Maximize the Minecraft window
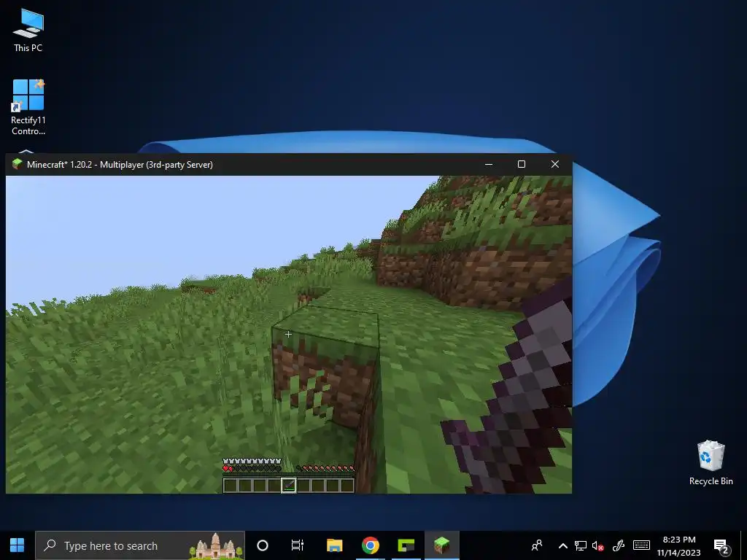This screenshot has height=560, width=747. point(522,164)
